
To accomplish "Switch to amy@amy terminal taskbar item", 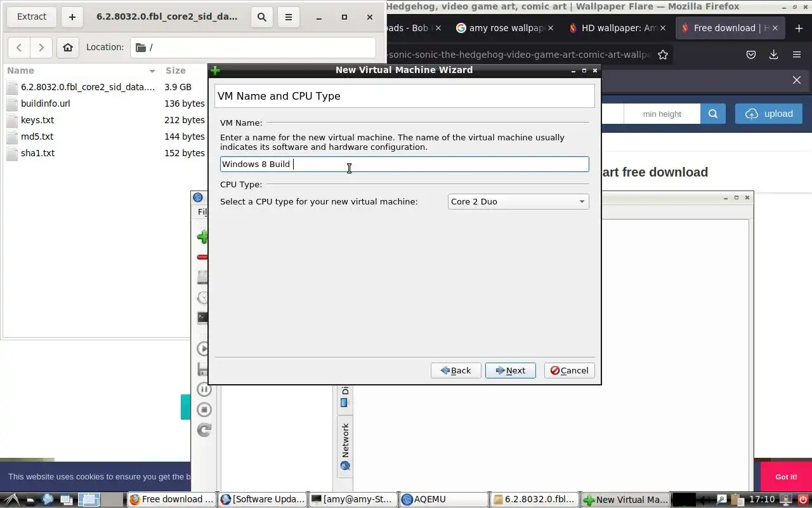I will pos(353,500).
